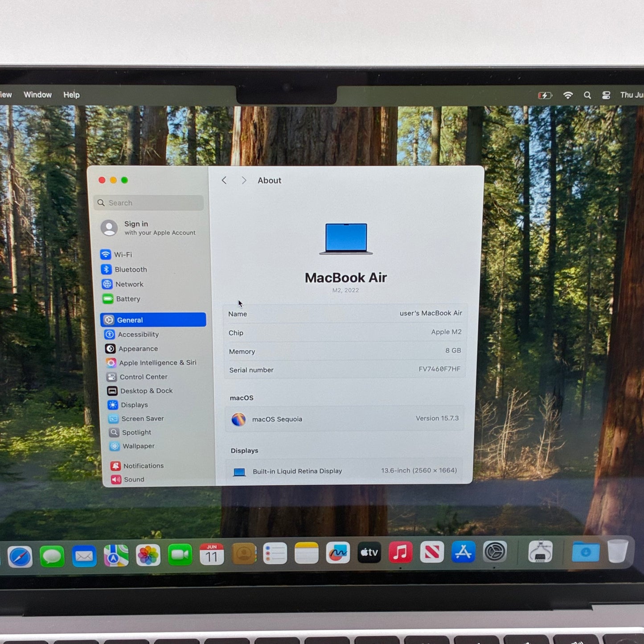Open Apple TV app in Dock

coord(369,552)
